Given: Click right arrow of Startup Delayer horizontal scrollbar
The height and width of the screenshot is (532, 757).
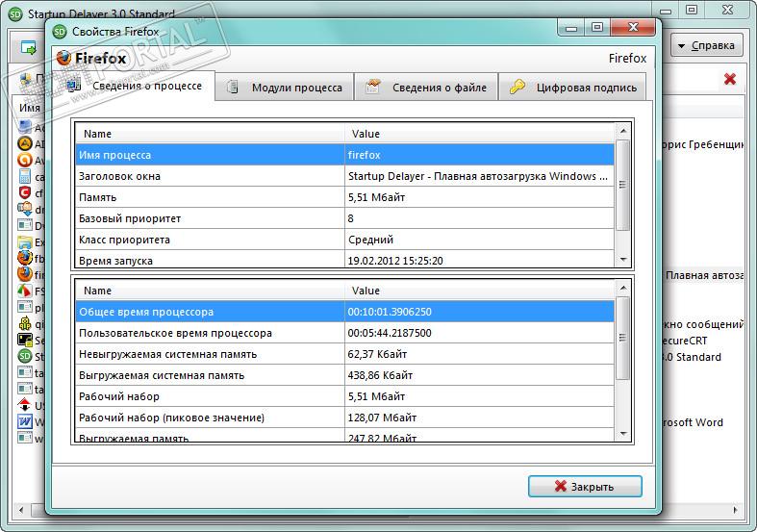Looking at the screenshot, I should (735, 509).
